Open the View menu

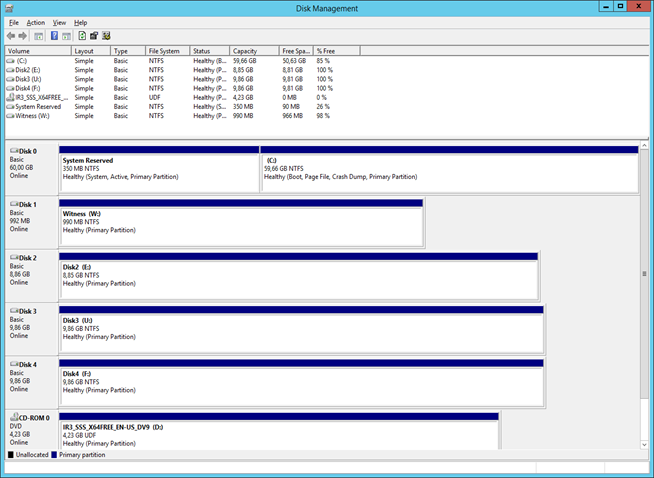click(x=59, y=23)
